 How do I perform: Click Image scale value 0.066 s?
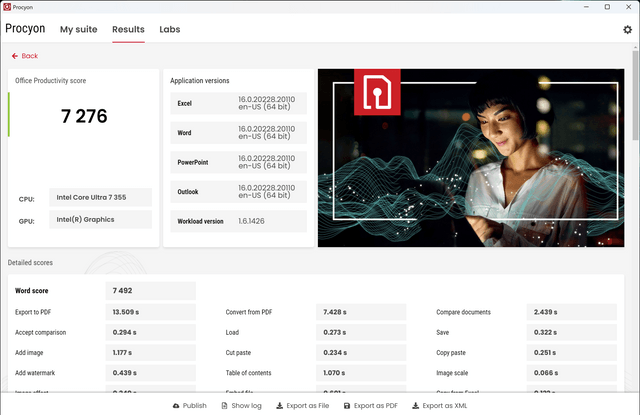tap(572, 373)
